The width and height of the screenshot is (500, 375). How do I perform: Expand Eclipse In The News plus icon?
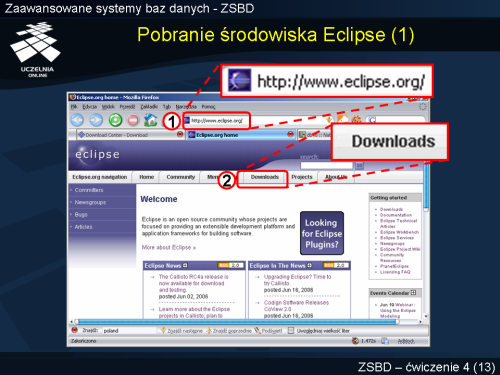click(x=310, y=265)
